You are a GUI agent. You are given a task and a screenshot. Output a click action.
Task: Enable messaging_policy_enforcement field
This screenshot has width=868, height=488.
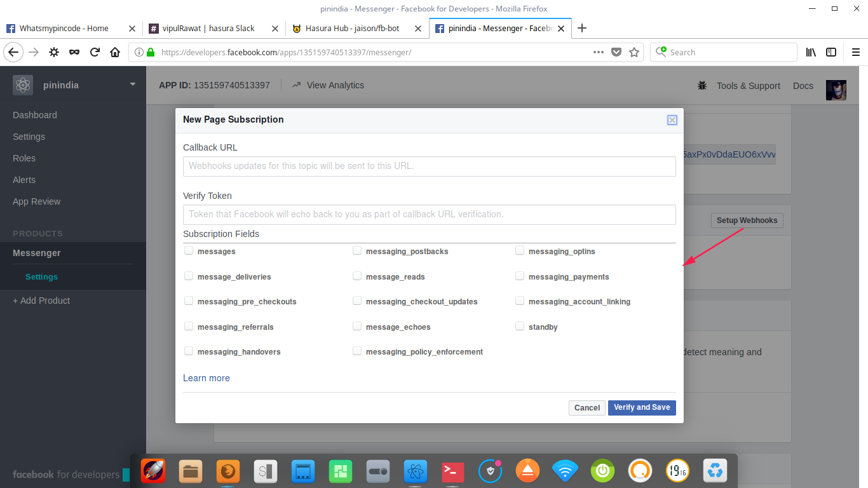point(357,351)
